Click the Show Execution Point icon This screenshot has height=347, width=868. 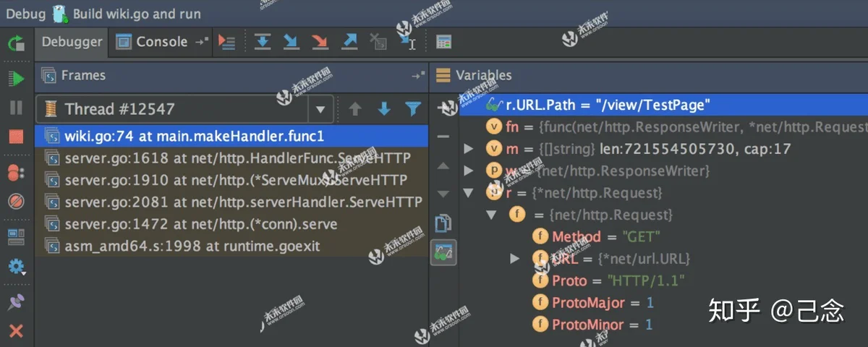tap(226, 42)
